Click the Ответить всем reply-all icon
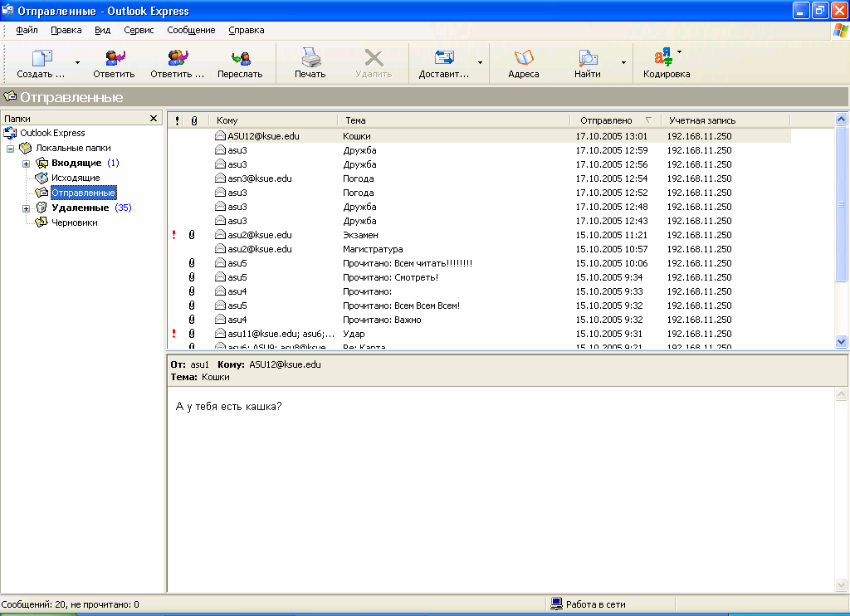Viewport: 850px width, 616px height. pyautogui.click(x=178, y=57)
